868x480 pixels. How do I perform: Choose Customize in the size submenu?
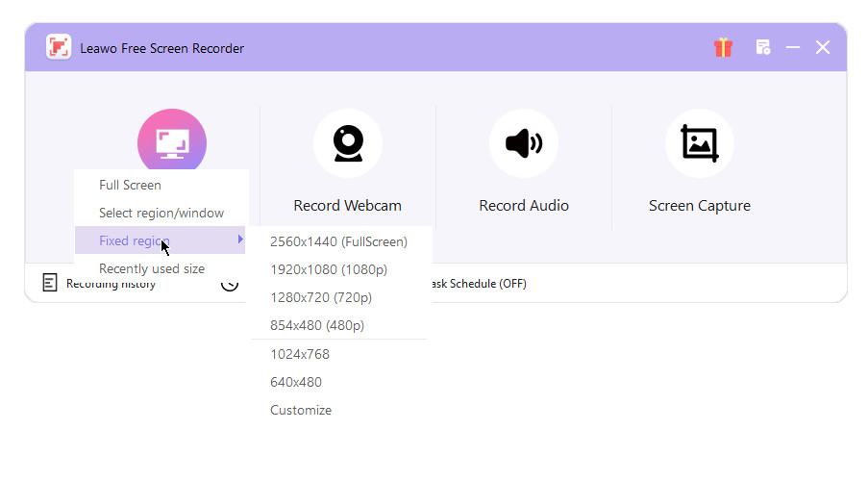[x=300, y=410]
